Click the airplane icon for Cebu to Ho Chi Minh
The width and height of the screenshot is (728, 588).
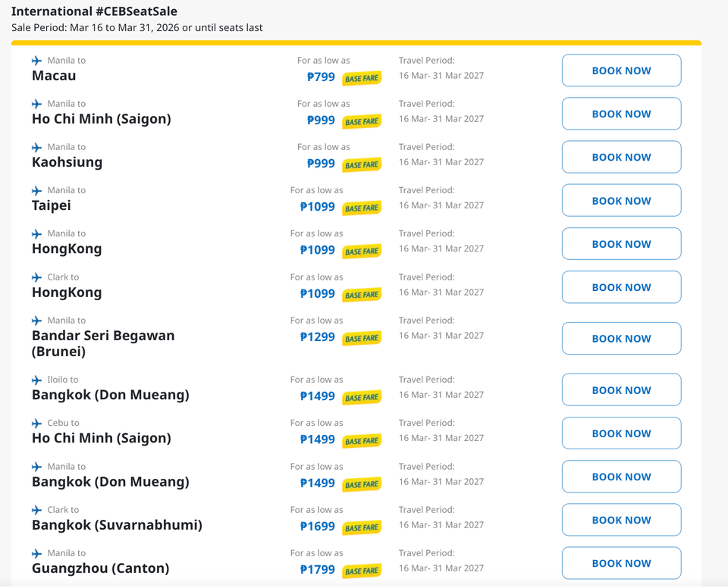36,424
